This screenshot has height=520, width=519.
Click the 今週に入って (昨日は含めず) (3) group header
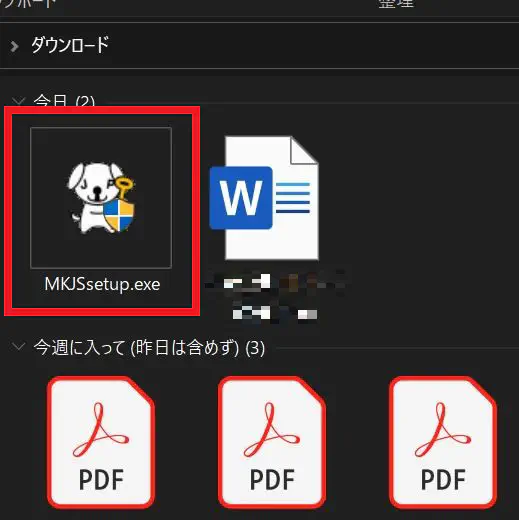click(149, 348)
